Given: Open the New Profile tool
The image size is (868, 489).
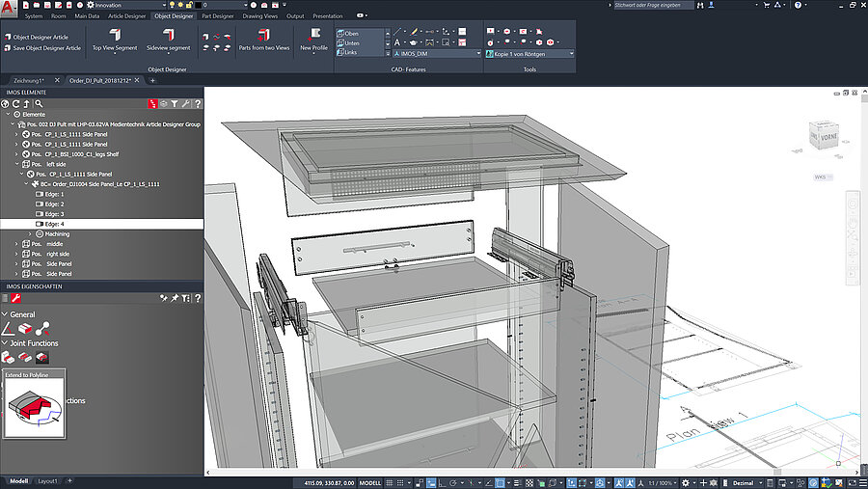Looking at the screenshot, I should click(x=313, y=39).
